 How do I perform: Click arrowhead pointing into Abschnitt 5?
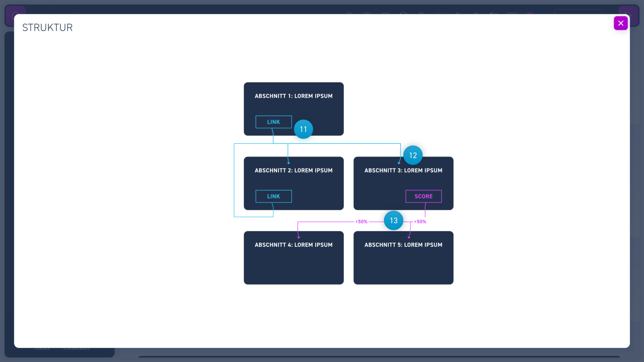pyautogui.click(x=409, y=237)
